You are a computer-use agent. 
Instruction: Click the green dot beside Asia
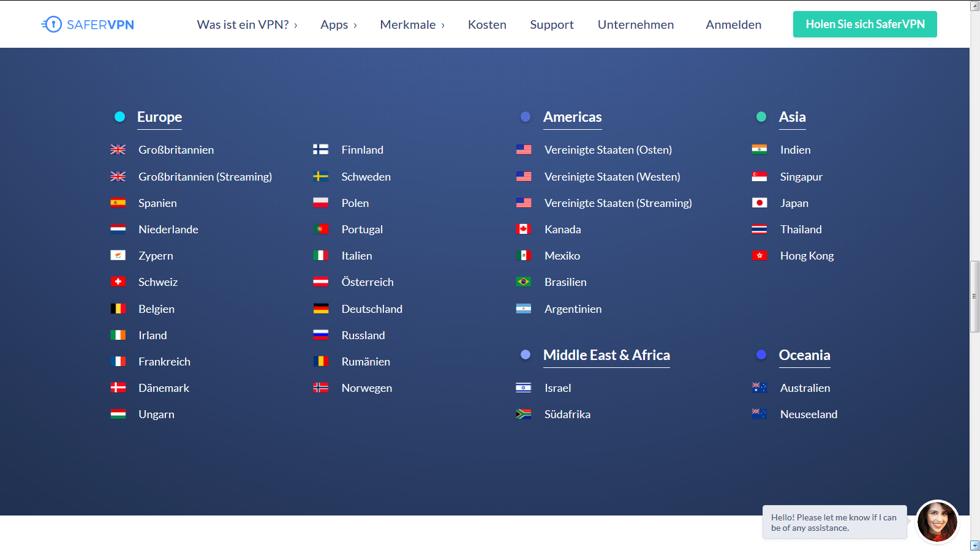(761, 116)
